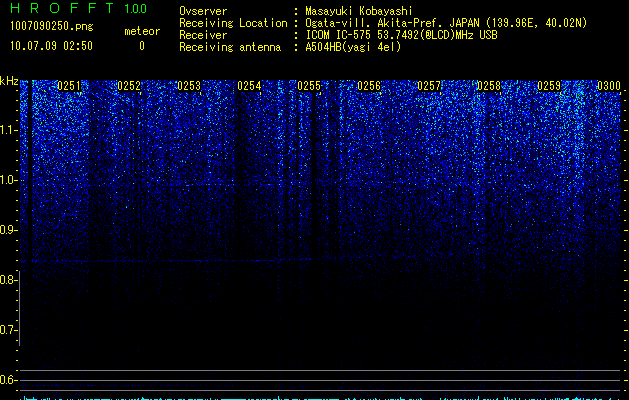Click the 0259 time marker

(x=549, y=86)
